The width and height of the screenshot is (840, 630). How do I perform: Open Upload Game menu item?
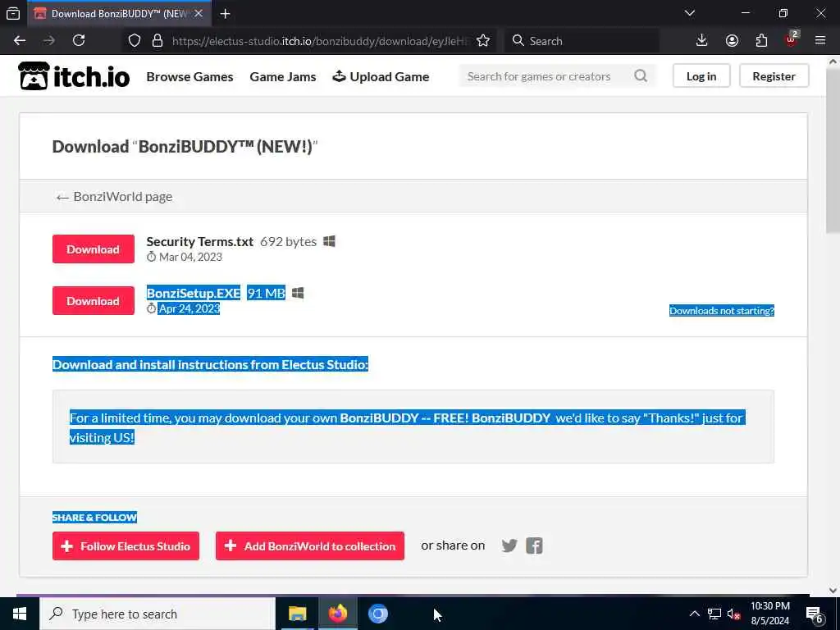[x=381, y=76]
